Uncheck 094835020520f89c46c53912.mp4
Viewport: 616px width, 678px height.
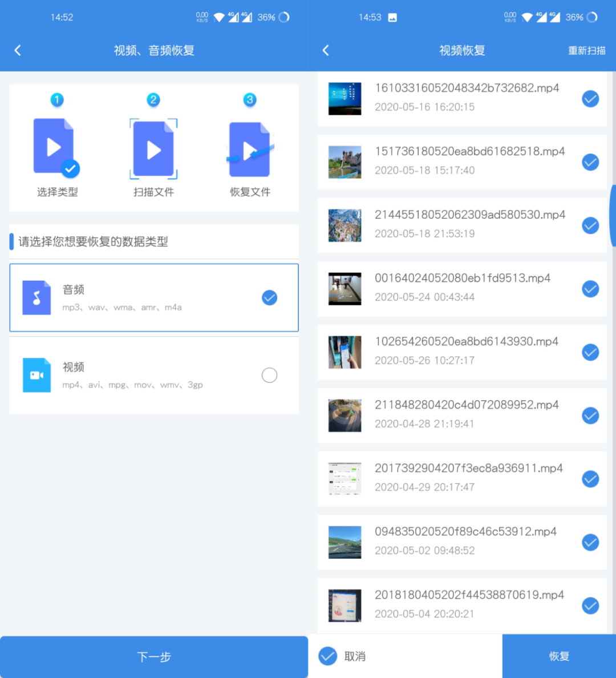(590, 542)
